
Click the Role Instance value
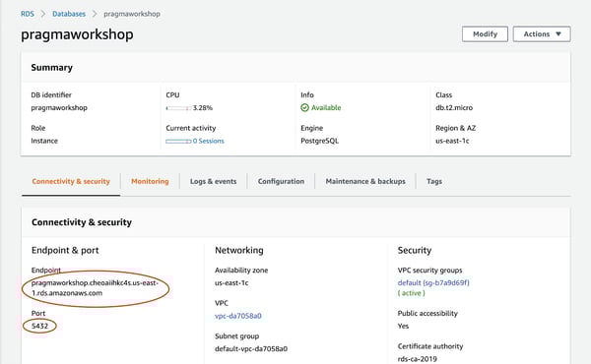pos(44,141)
